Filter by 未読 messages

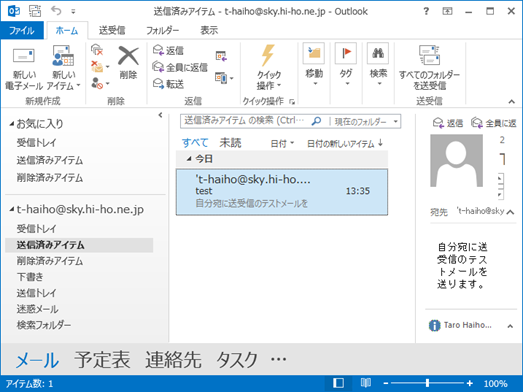230,143
